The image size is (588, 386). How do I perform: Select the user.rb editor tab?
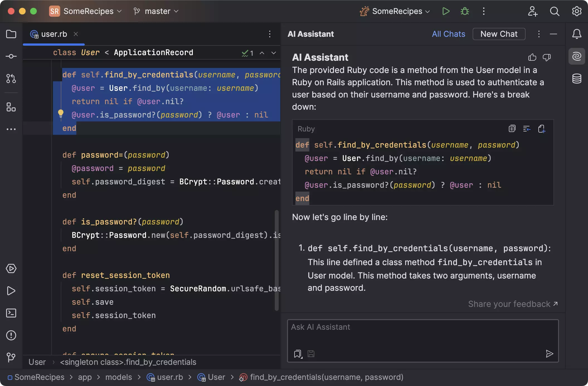pos(54,34)
